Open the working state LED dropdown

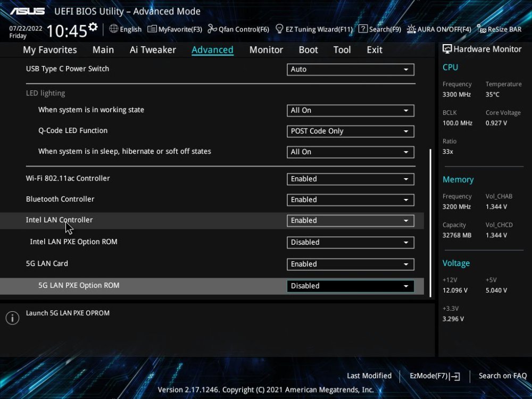pos(351,111)
